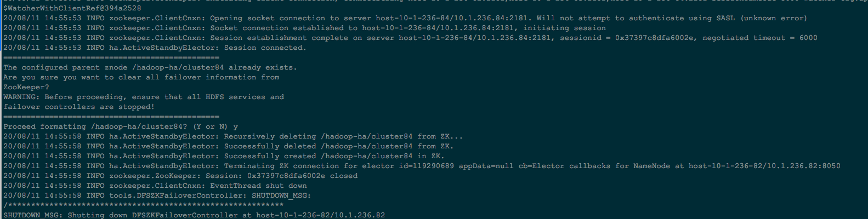868x219 pixels.
Task: Click 'Shutting down DFSZKFailoverController' final line
Action: [194, 215]
